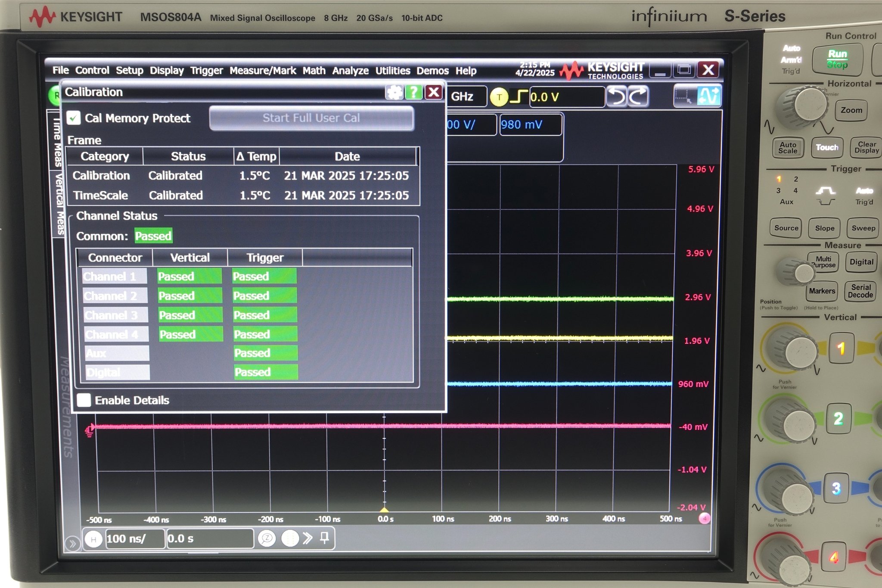Viewport: 882px width, 588px height.
Task: Toggle Cal Memory Protect checkbox
Action: (74, 118)
